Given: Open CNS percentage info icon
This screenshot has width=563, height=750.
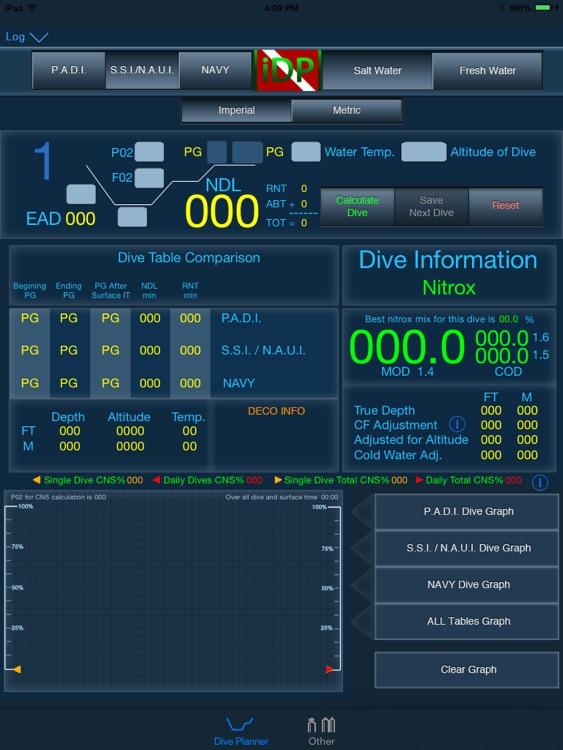Looking at the screenshot, I should [x=540, y=483].
